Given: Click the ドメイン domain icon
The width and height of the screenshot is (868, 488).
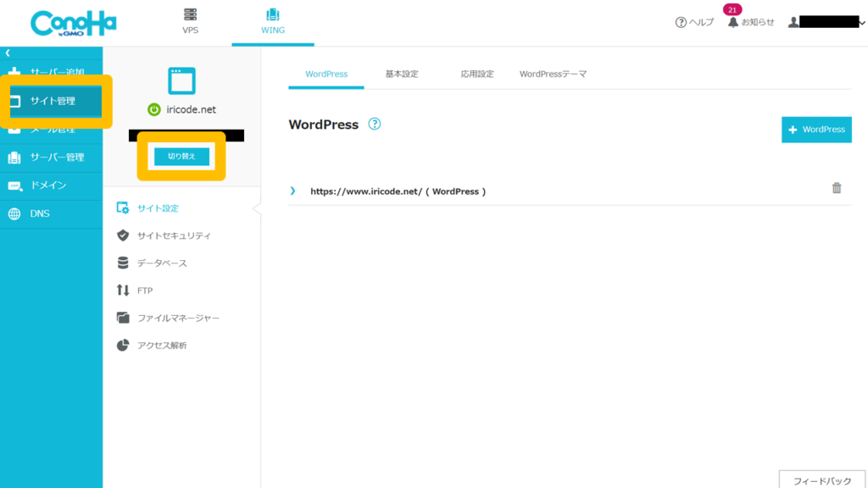Looking at the screenshot, I should (15, 186).
